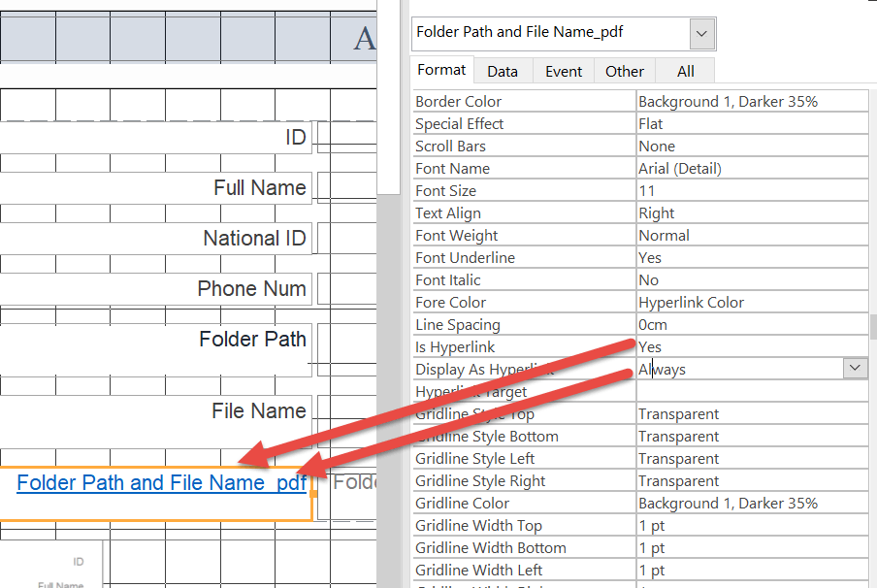Select the File Name label
Screen dimensions: 877x588
259,410
